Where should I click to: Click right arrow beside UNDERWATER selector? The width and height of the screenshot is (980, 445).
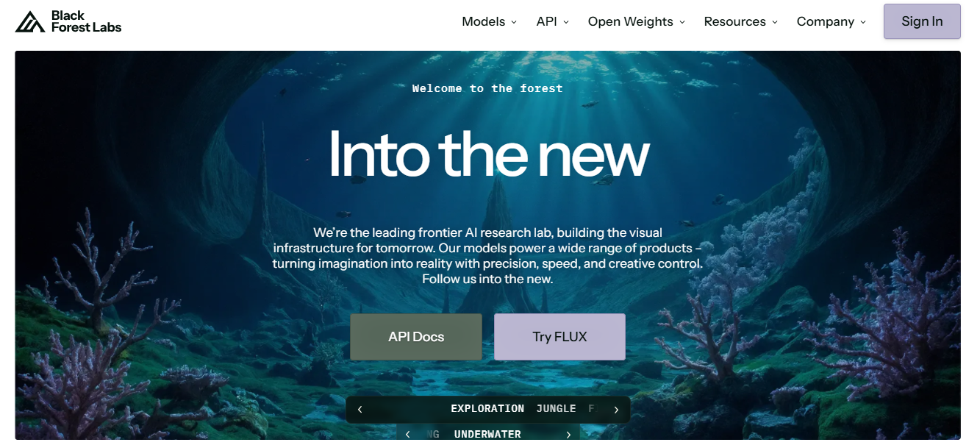pos(568,435)
